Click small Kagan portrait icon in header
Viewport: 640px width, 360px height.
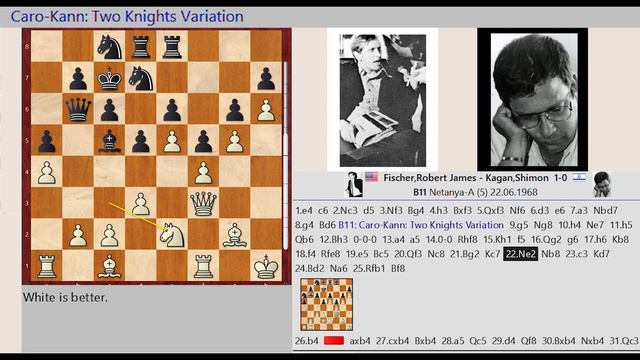tap(602, 184)
